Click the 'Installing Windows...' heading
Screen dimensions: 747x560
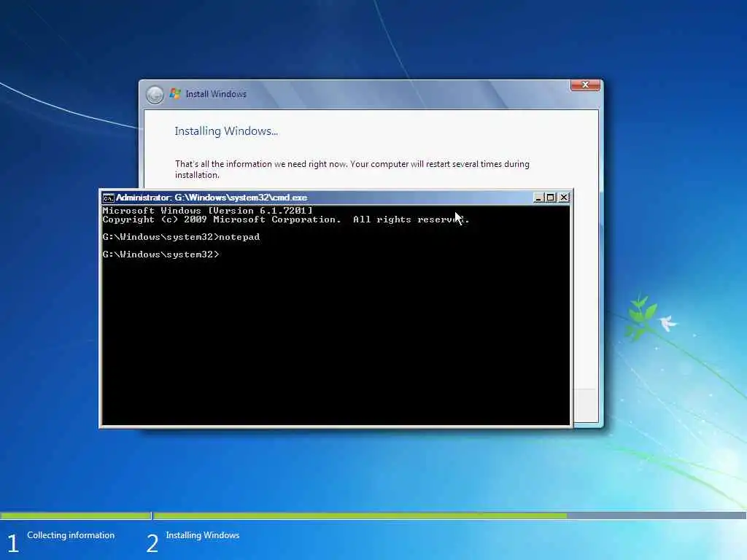click(226, 131)
